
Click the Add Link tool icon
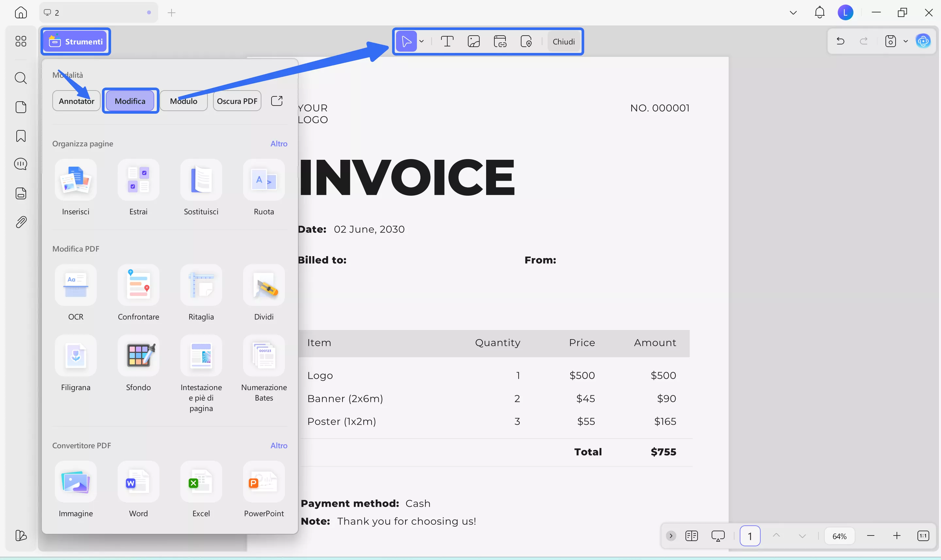500,41
